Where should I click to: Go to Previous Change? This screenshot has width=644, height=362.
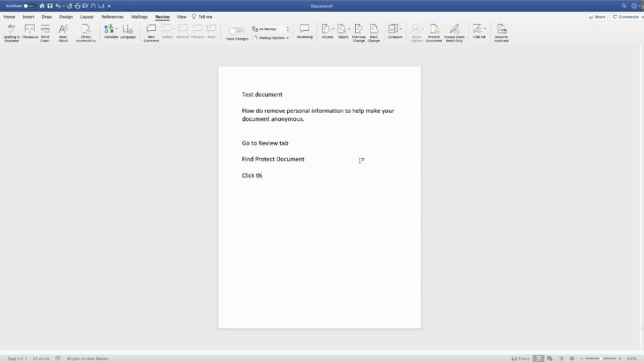tap(359, 33)
